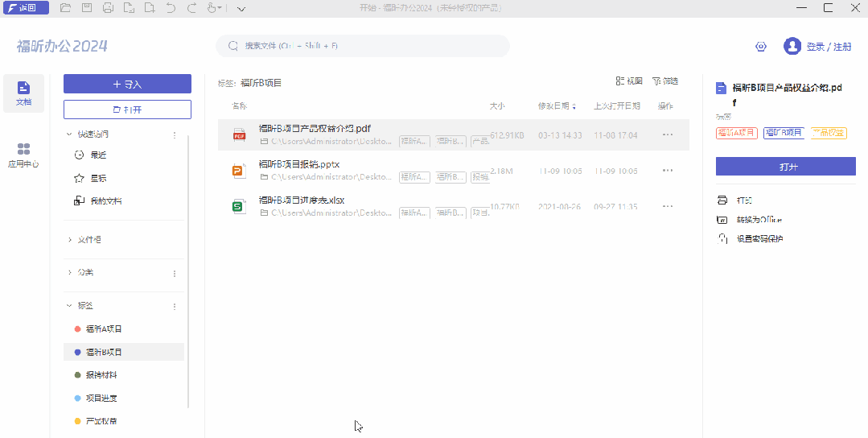The image size is (868, 438).
Task: Click the search magnifier icon
Action: click(233, 46)
